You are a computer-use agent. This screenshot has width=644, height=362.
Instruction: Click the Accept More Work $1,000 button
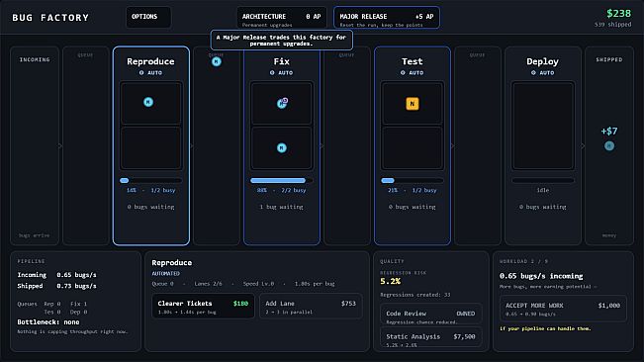click(563, 309)
